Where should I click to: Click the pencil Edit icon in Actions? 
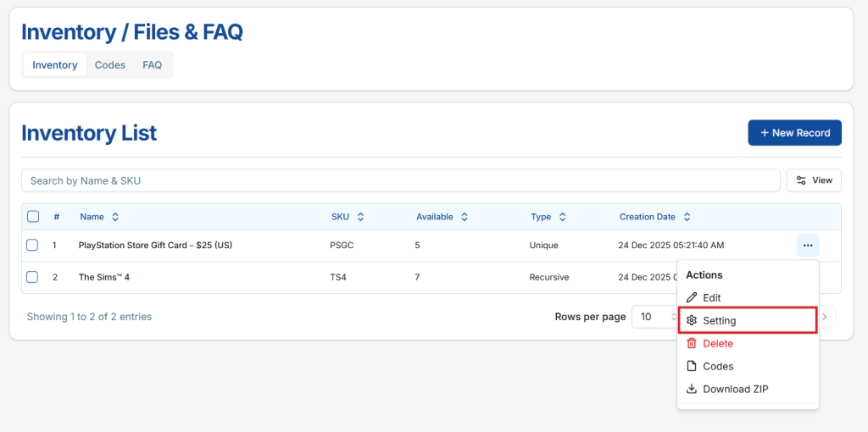(x=692, y=298)
